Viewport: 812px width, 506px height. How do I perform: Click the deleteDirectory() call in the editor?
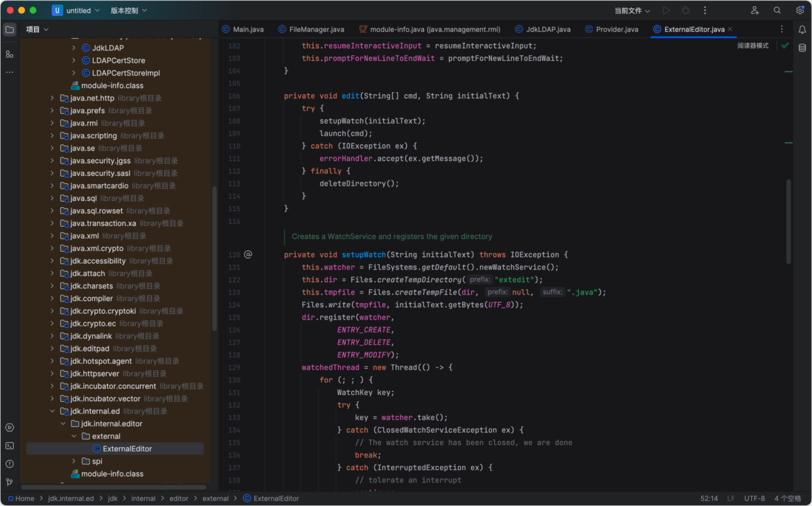click(359, 184)
